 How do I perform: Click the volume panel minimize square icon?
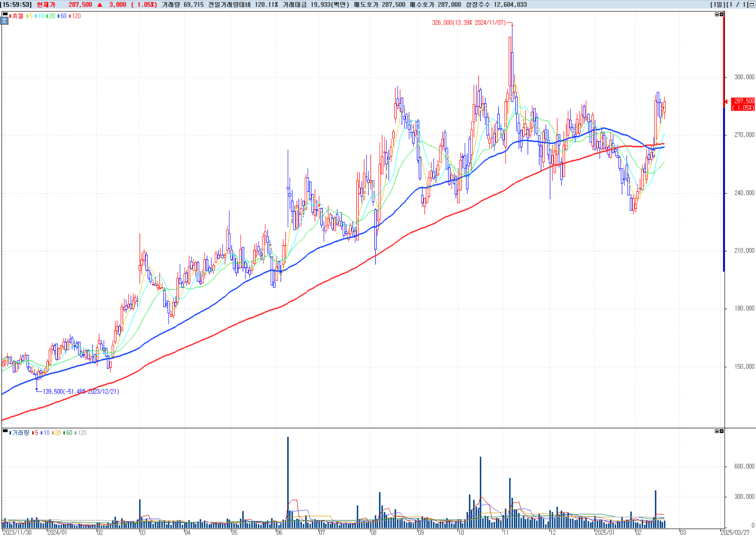(716, 431)
